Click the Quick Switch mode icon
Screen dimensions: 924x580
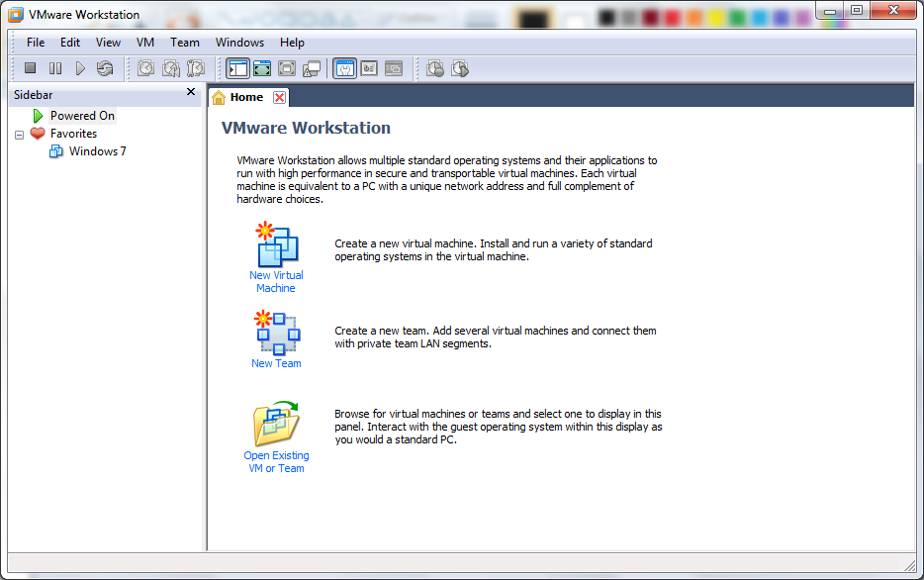287,69
